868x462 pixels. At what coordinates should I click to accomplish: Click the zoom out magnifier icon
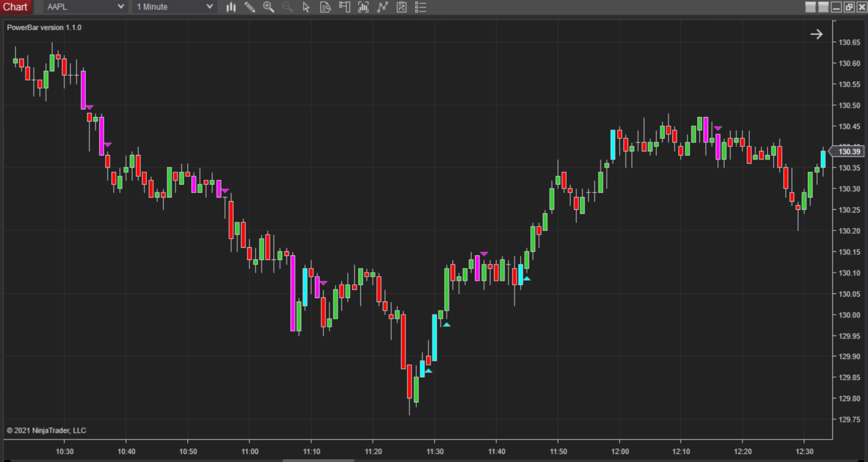coord(288,7)
